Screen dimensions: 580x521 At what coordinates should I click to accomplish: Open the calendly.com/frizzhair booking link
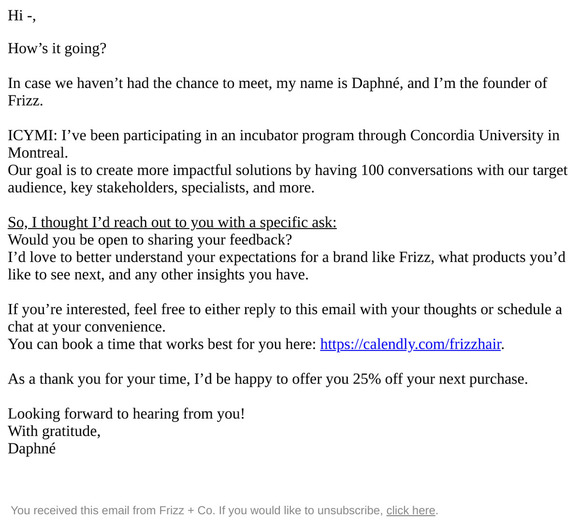411,344
